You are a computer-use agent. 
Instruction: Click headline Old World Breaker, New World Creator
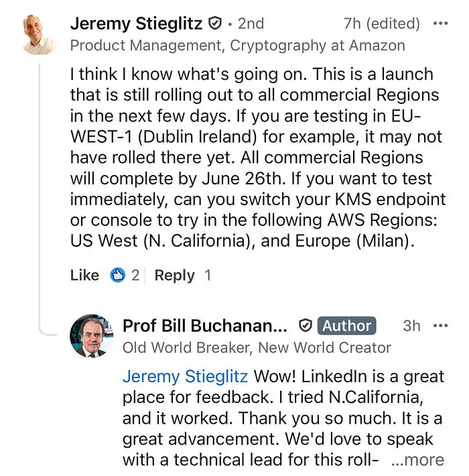tap(257, 347)
